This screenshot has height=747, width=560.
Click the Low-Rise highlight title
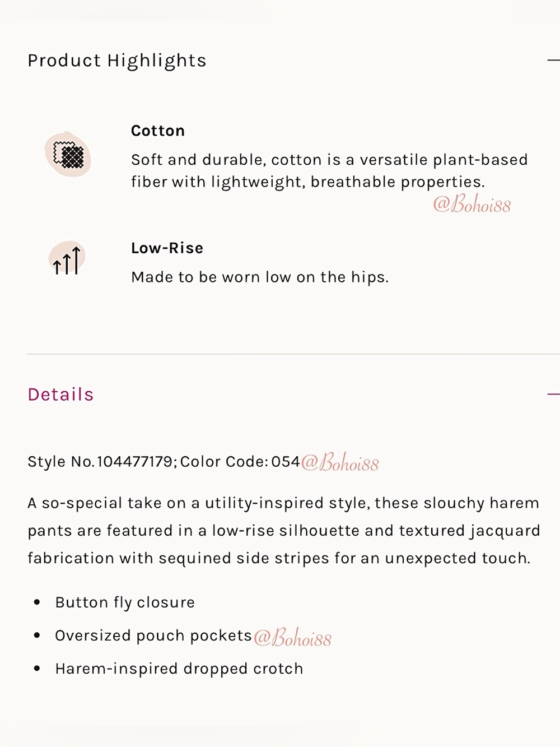point(167,248)
